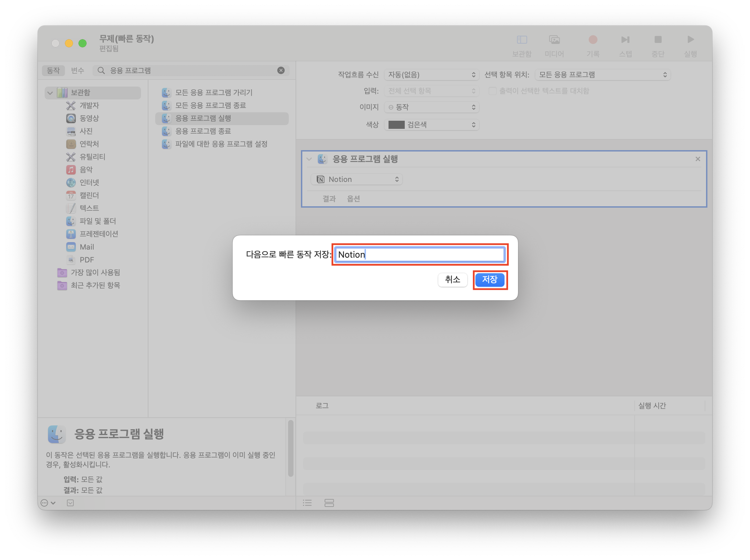750x560 pixels.
Task: Switch to the 변수 variables tab
Action: pyautogui.click(x=77, y=71)
